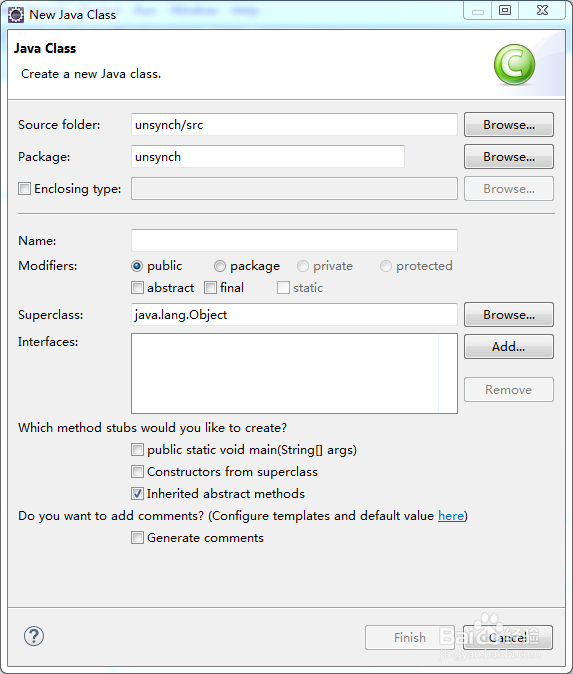Uncheck Inherited abstract methods option
Screen dimensions: 573x674
(x=137, y=493)
